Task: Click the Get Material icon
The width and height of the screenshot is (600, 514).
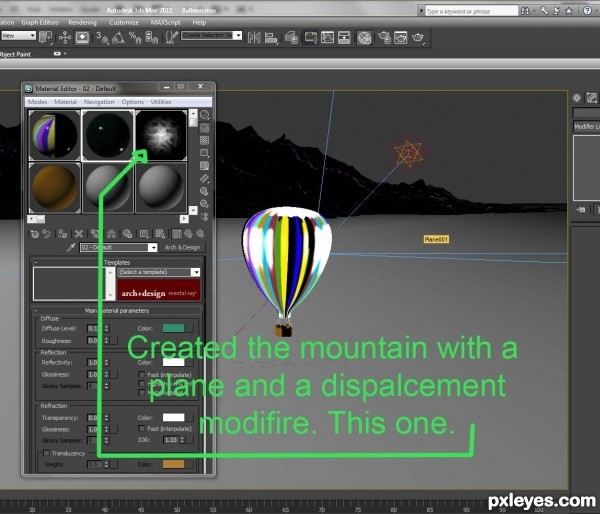Action: tap(35, 234)
